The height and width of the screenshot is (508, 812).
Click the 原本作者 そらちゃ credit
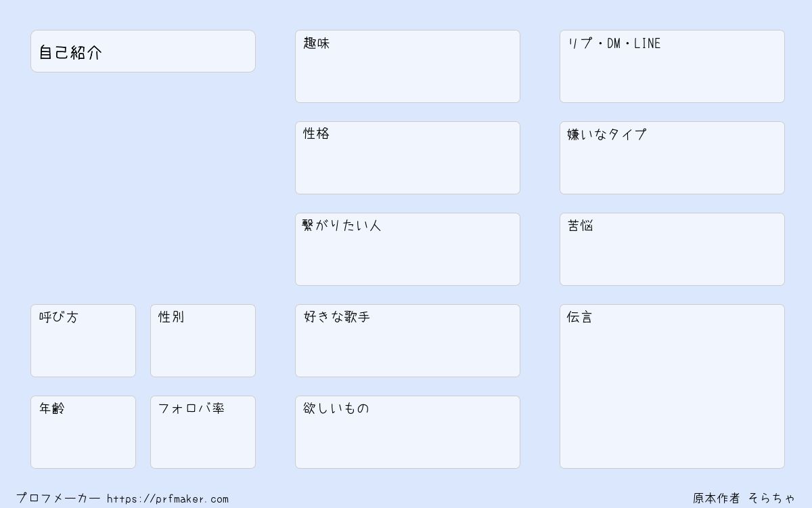tap(744, 499)
